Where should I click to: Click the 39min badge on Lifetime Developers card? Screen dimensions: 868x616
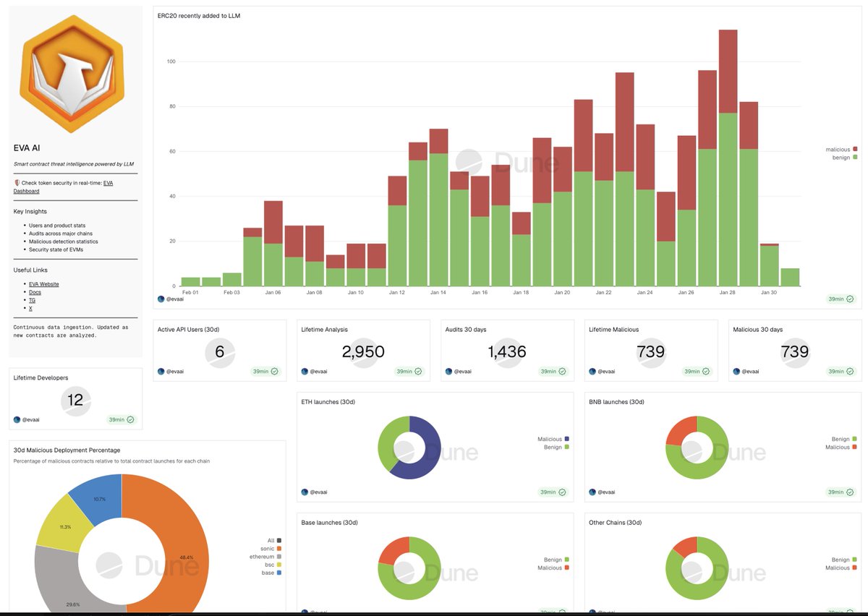pos(121,419)
